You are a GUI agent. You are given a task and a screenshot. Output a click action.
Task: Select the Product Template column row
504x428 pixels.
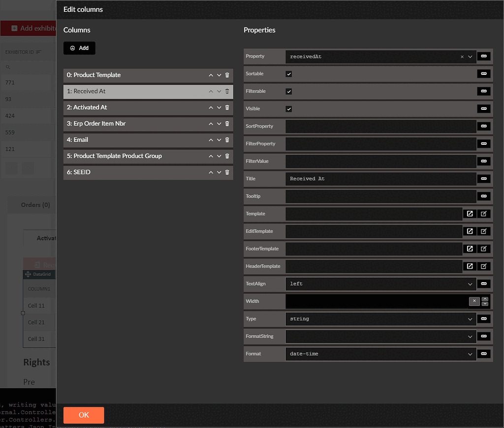pyautogui.click(x=148, y=75)
